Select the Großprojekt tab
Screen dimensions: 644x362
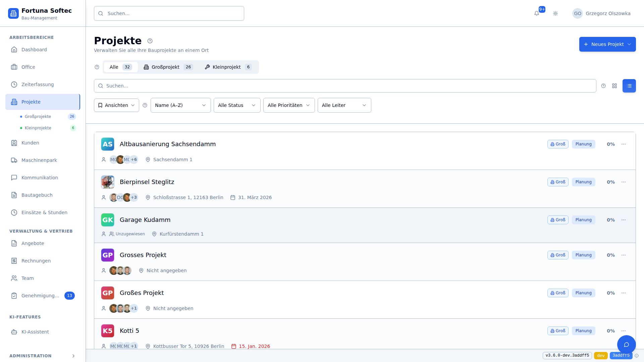click(x=168, y=67)
